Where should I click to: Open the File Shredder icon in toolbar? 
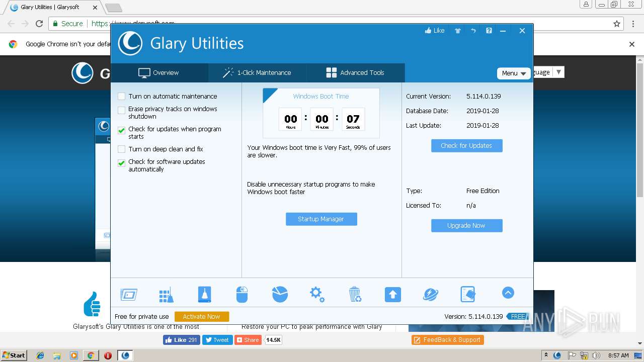pyautogui.click(x=468, y=295)
